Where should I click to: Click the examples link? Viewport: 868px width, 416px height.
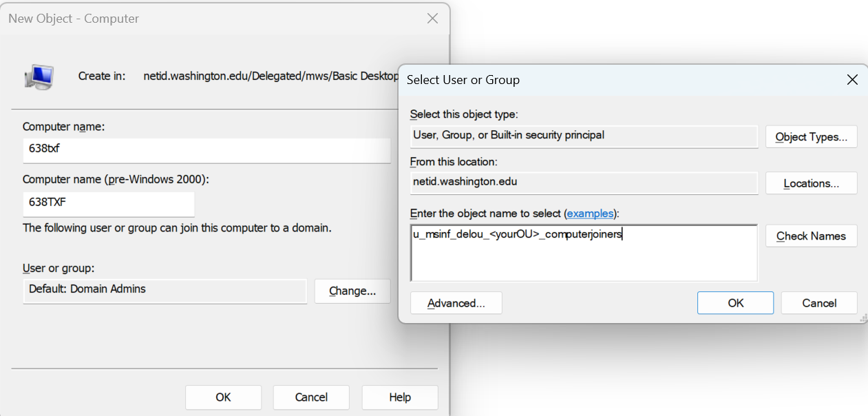(x=590, y=214)
